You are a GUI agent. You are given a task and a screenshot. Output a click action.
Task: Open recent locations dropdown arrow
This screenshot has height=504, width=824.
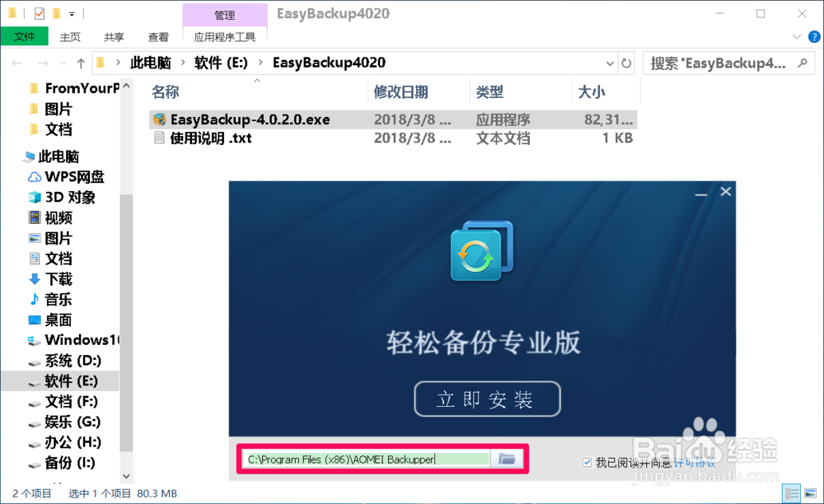coord(63,63)
